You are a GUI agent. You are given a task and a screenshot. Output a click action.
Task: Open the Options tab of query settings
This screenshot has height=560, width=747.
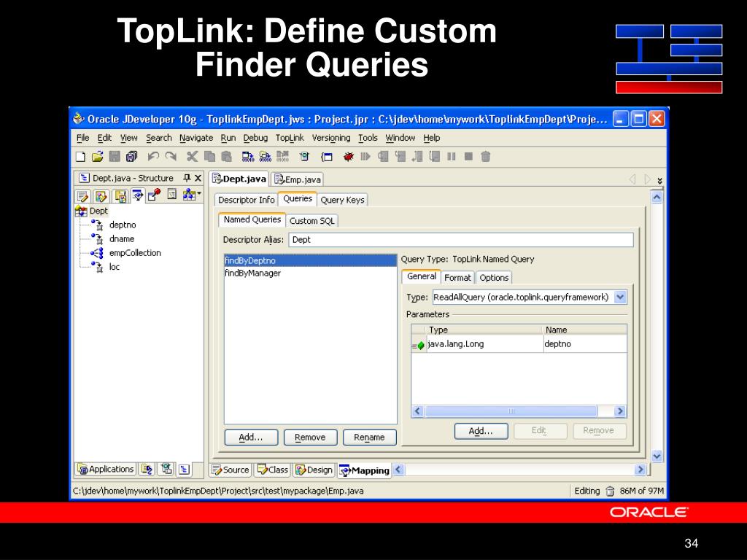494,278
